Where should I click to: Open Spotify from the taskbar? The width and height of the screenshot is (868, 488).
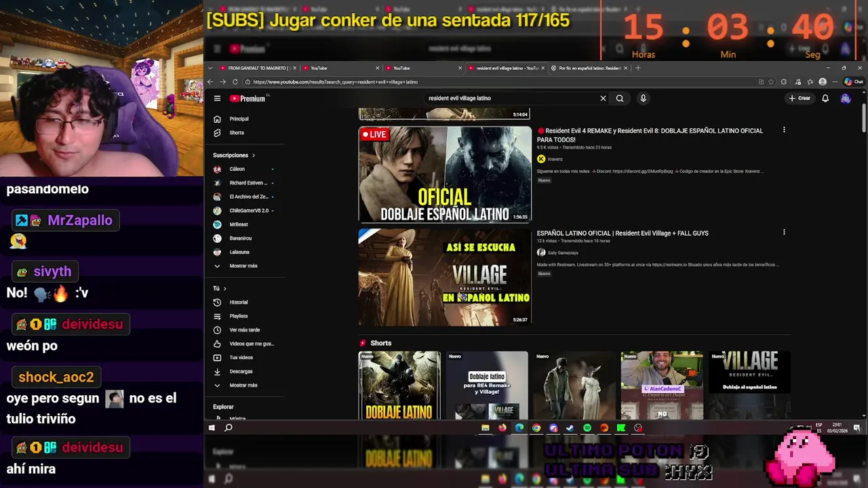pos(587,428)
